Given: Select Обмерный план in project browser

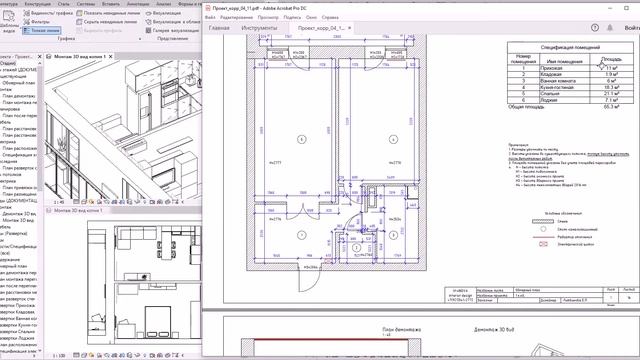Looking at the screenshot, I should click(19, 83).
